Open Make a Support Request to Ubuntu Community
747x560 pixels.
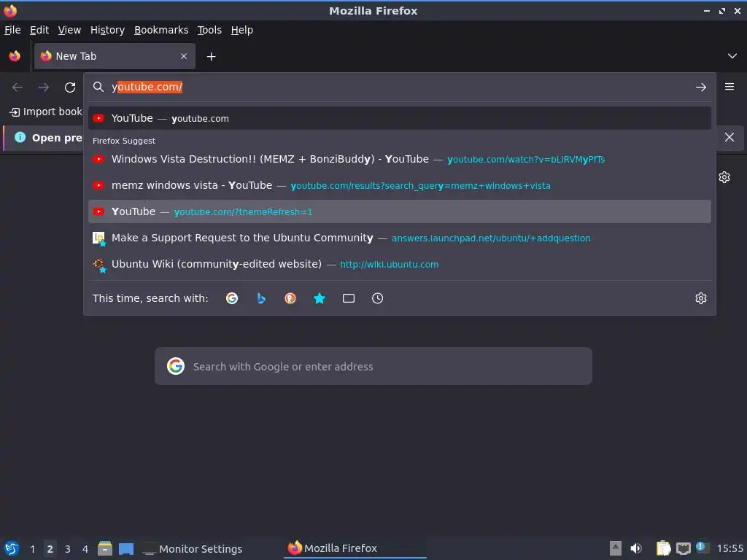(x=399, y=238)
